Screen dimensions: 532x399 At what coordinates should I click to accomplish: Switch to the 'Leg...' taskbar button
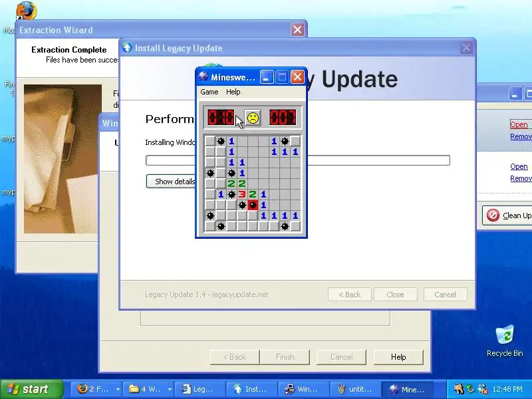(201, 389)
